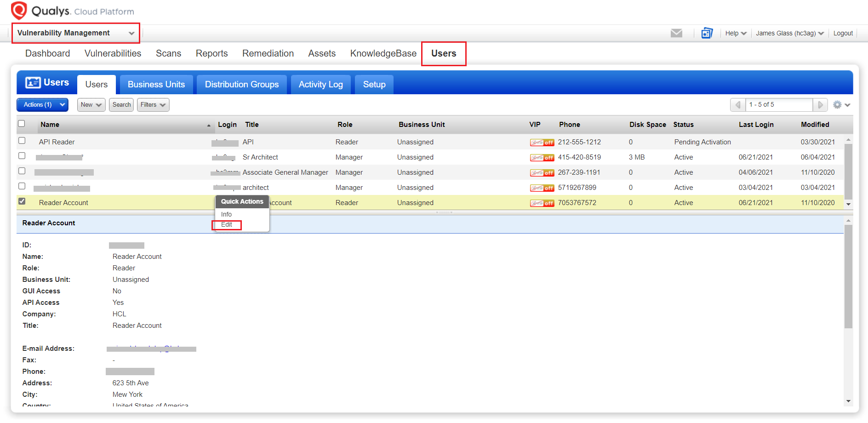
Task: Sort the table by Role column
Action: pos(345,125)
